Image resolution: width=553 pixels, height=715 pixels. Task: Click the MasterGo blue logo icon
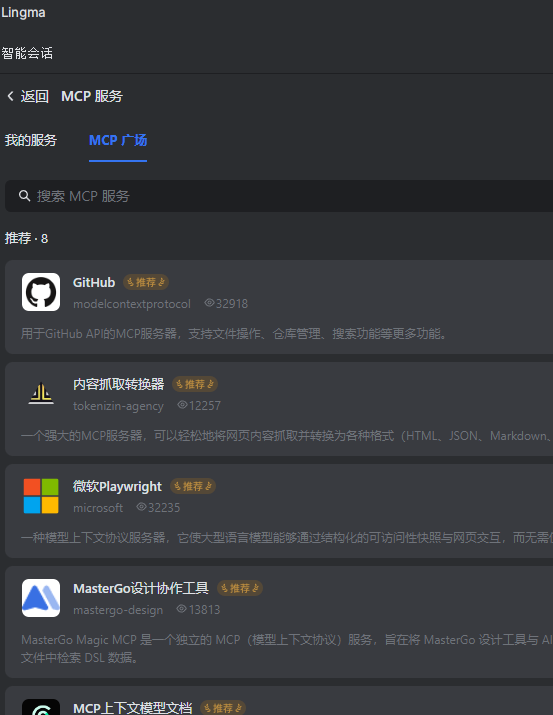pyautogui.click(x=41, y=598)
